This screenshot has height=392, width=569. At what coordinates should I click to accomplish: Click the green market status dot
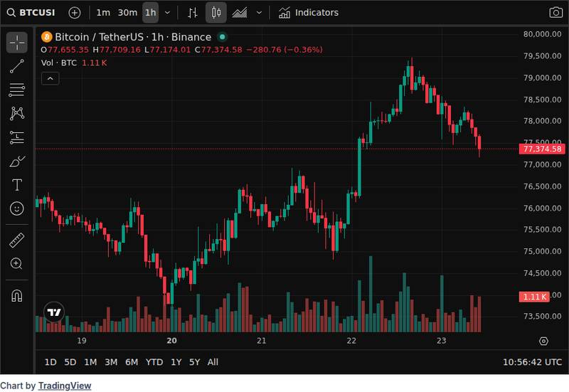point(222,37)
